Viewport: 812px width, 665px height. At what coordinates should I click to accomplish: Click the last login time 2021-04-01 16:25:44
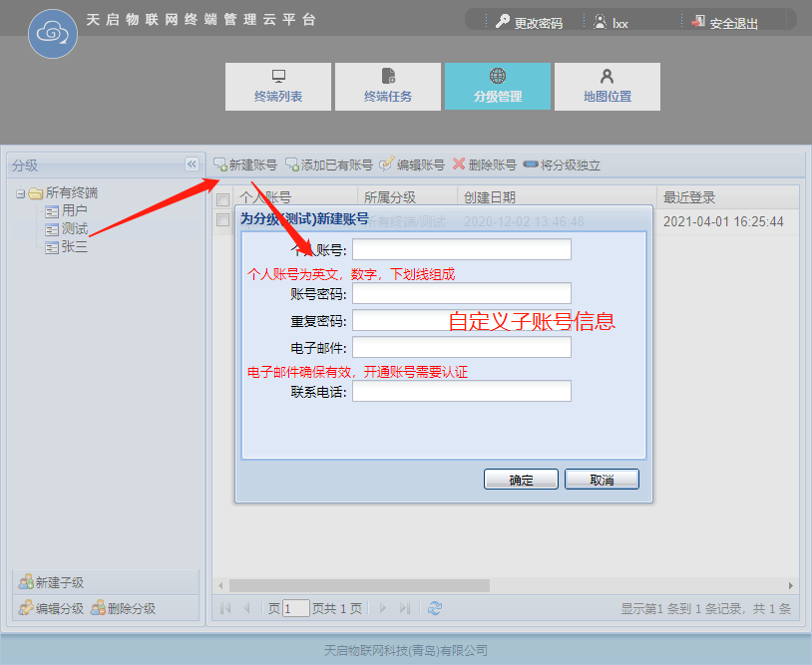pos(723,222)
